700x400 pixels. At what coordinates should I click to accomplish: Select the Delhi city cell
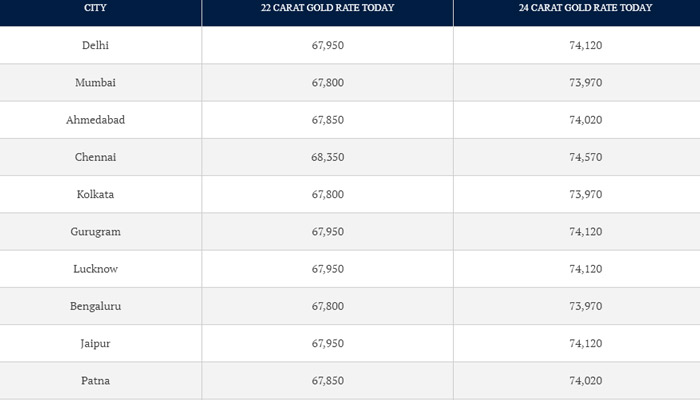(97, 45)
